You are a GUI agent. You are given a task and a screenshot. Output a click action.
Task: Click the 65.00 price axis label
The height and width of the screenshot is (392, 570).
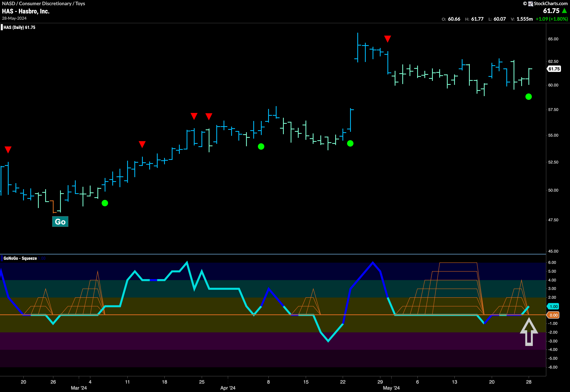[553, 39]
